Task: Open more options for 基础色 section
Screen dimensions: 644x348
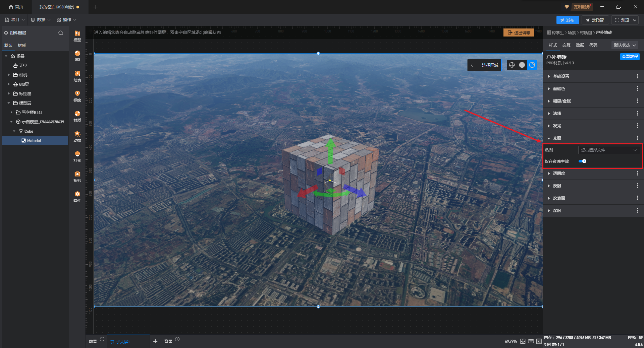Action: pyautogui.click(x=637, y=89)
